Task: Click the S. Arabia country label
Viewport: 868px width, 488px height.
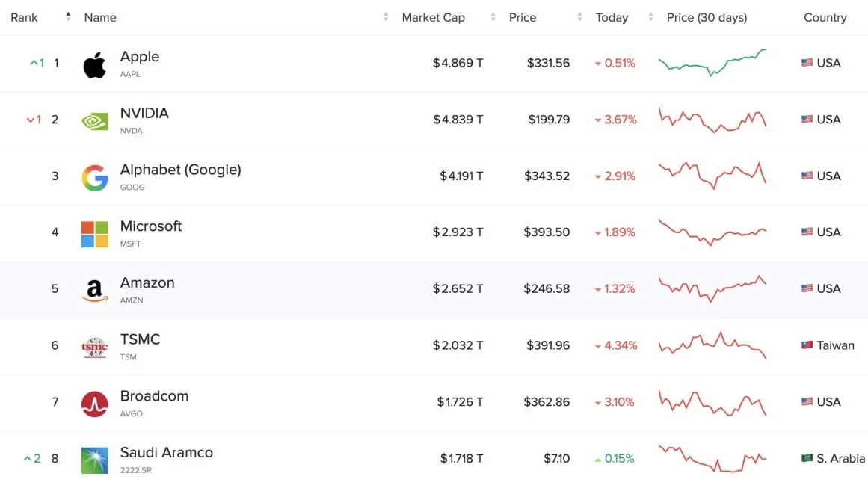Action: 840,459
